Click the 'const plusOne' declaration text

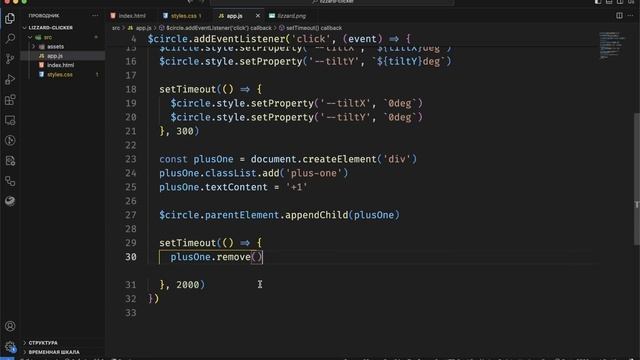(x=196, y=159)
